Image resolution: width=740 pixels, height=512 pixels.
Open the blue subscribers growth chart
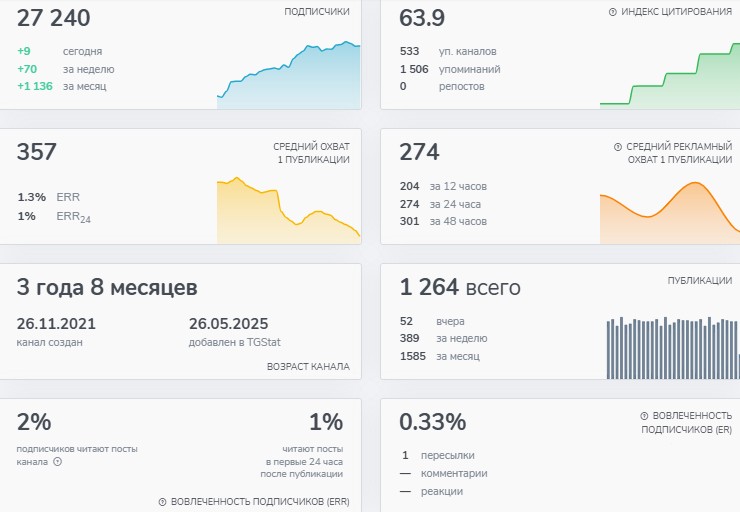288,75
